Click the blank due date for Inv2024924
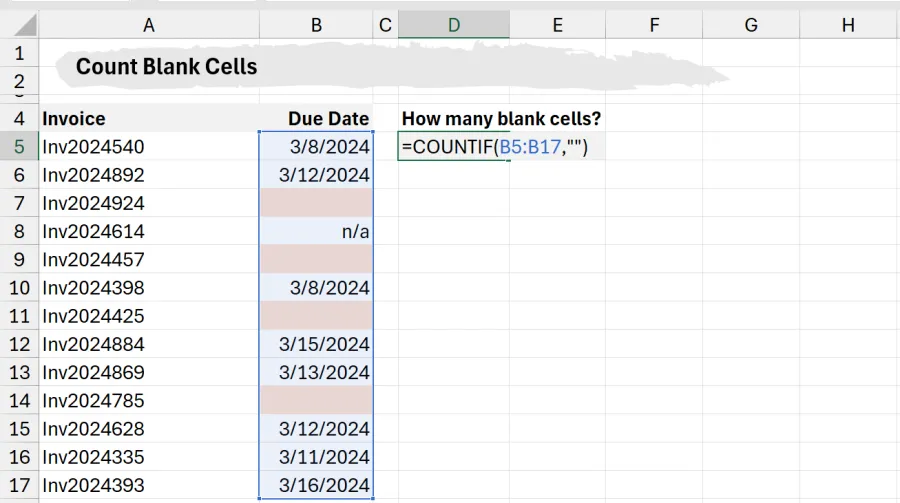 (x=316, y=203)
